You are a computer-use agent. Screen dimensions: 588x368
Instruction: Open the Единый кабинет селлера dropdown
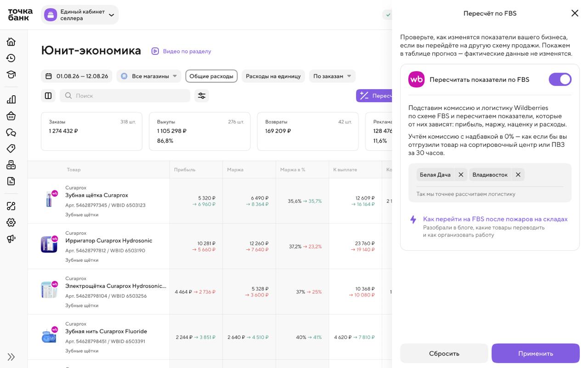[80, 15]
